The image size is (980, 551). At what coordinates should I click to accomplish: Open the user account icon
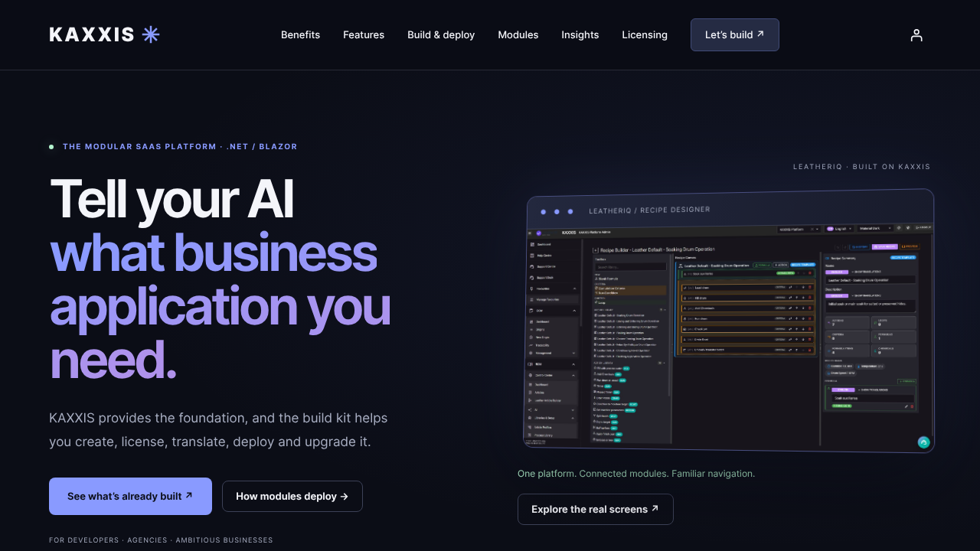[916, 35]
